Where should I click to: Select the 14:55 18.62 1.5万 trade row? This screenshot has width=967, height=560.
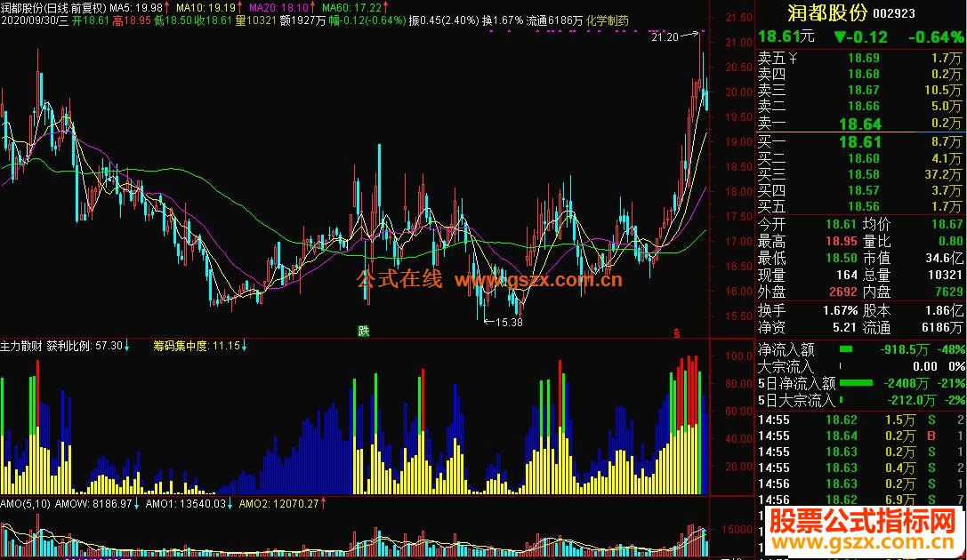click(x=861, y=420)
